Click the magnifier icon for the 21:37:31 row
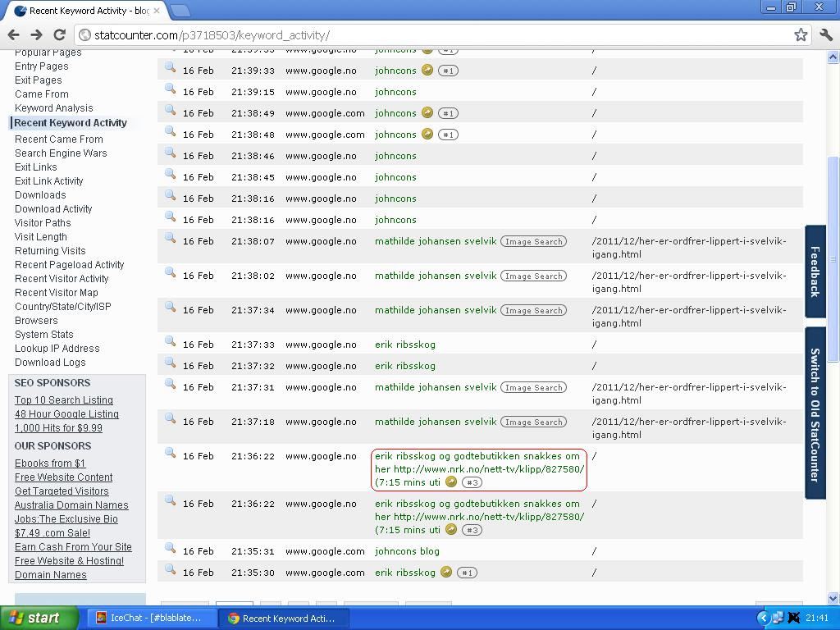Image resolution: width=840 pixels, height=630 pixels. point(171,384)
